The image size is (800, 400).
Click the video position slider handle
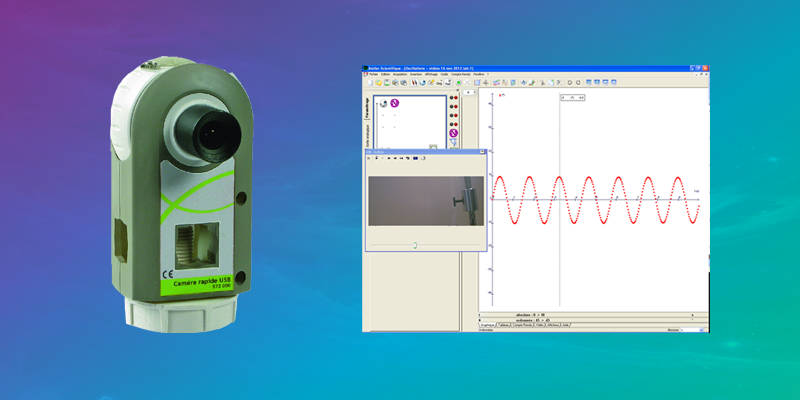pyautogui.click(x=415, y=243)
